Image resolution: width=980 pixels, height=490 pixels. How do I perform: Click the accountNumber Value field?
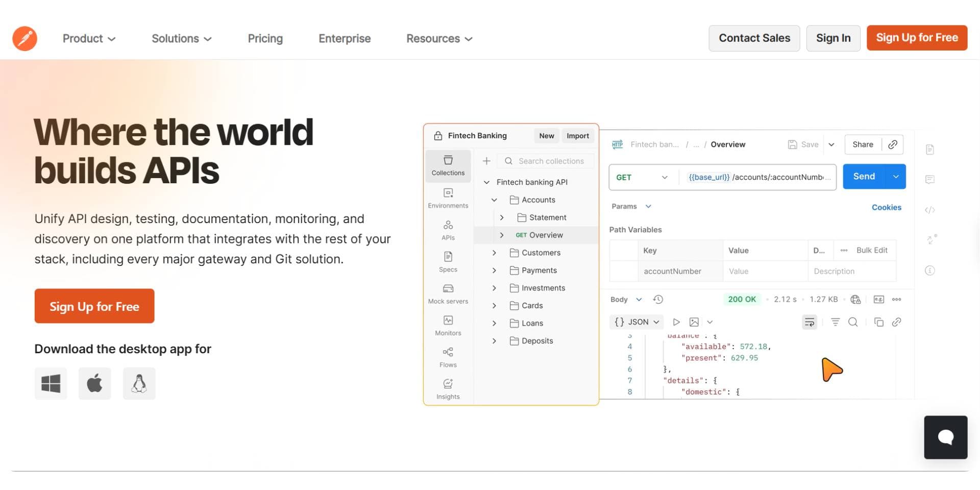tap(765, 271)
